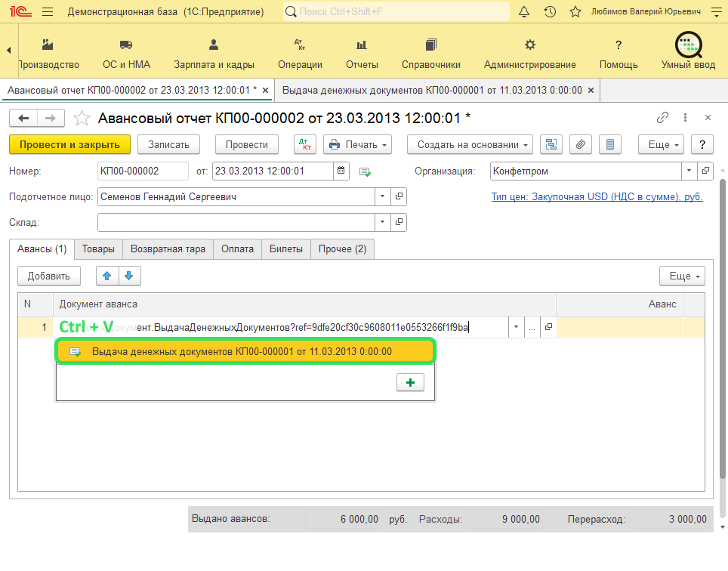
Task: Open notifications bell
Action: (523, 11)
